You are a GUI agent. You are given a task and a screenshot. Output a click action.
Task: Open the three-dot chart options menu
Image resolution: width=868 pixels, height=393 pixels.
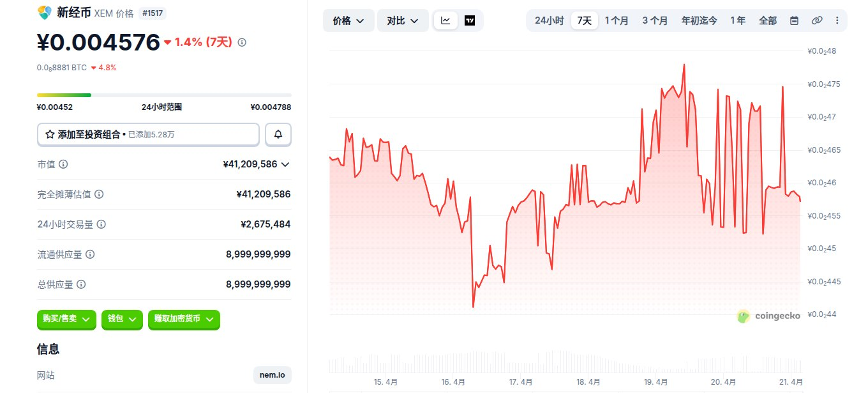[x=837, y=20]
